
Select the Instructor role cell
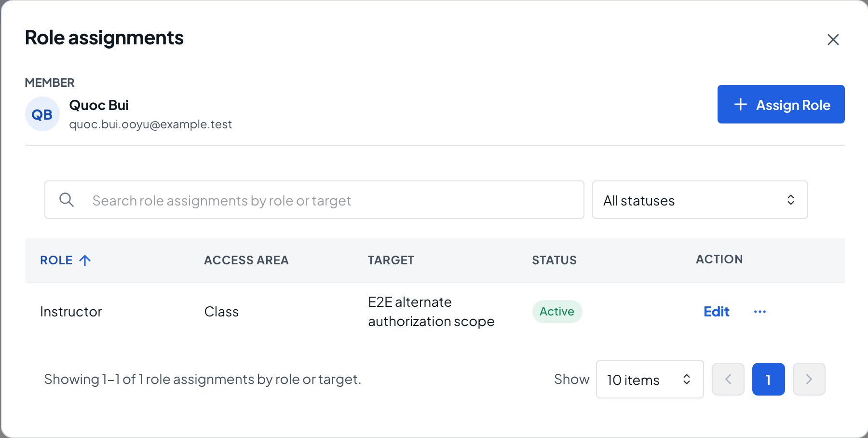tap(71, 312)
